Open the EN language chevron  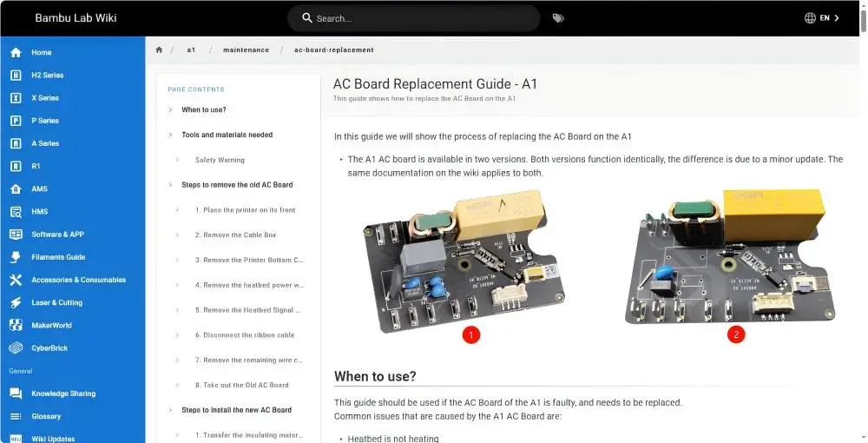[x=837, y=17]
